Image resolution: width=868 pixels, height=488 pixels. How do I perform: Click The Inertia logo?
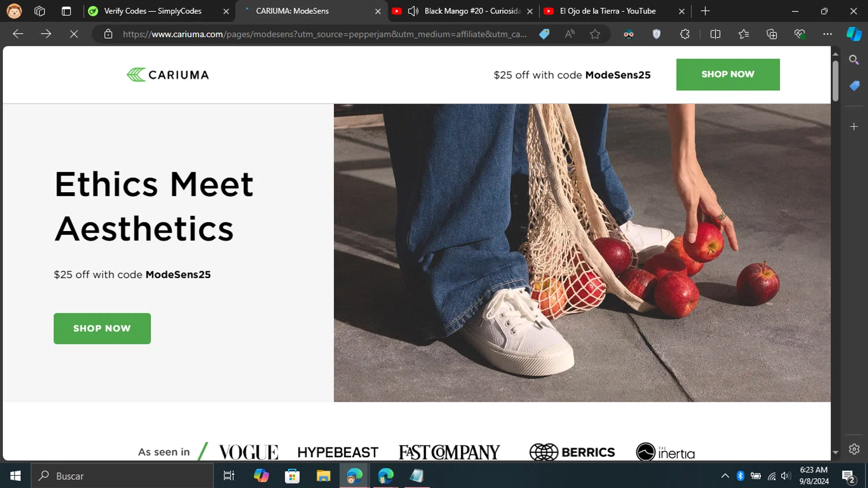[x=665, y=452]
